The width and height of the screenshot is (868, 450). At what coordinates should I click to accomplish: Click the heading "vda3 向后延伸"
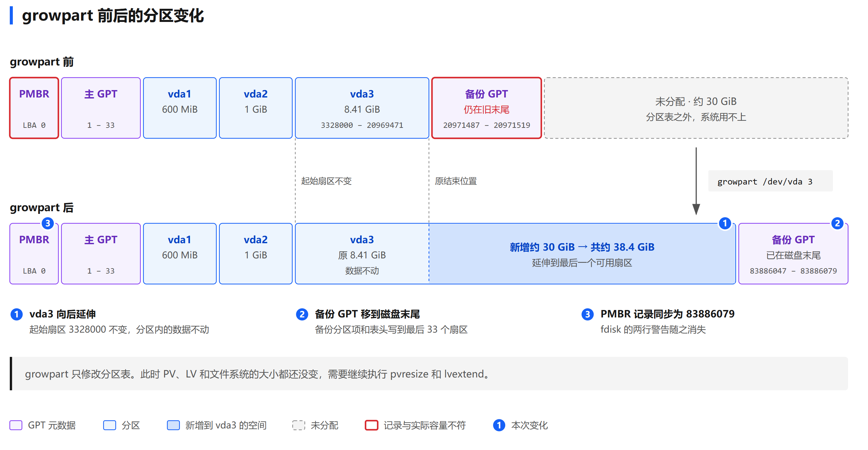(x=63, y=314)
